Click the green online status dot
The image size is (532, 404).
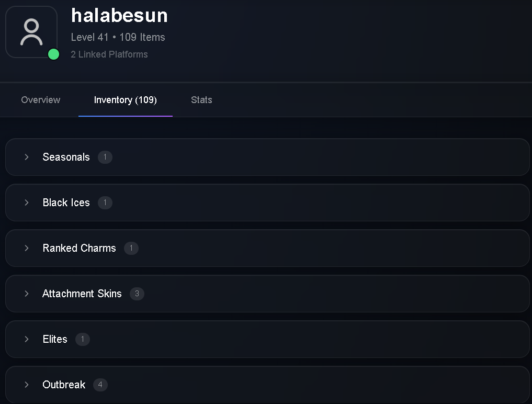coord(53,54)
